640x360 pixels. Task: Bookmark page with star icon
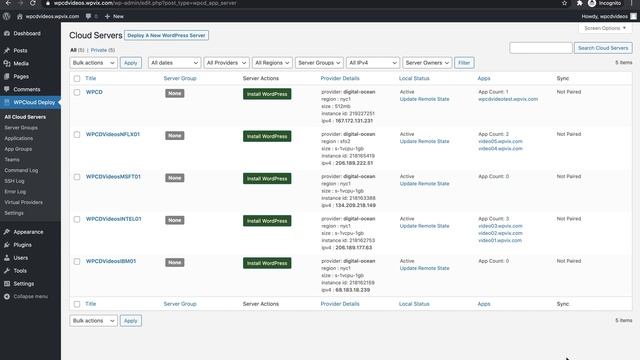tap(564, 3)
